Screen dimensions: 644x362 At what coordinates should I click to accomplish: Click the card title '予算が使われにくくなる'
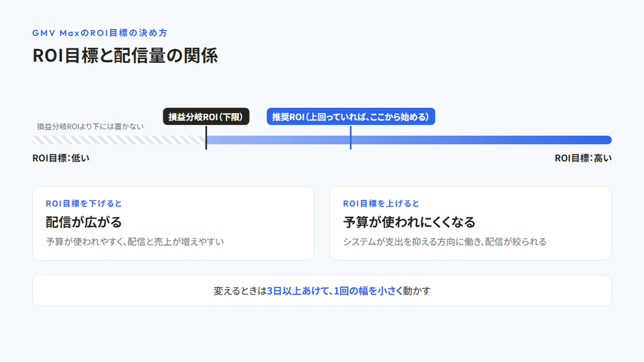[409, 222]
